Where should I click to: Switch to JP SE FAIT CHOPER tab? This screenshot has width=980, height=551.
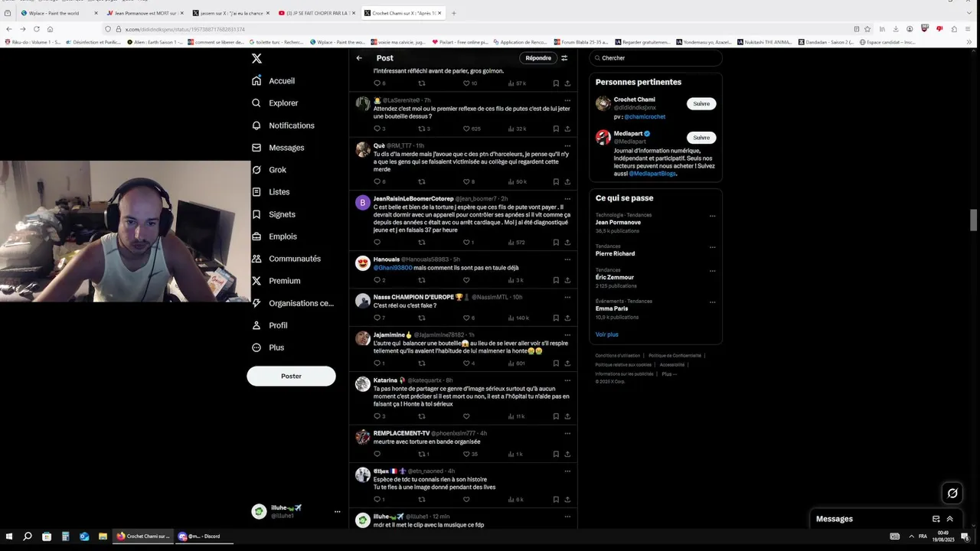click(317, 13)
